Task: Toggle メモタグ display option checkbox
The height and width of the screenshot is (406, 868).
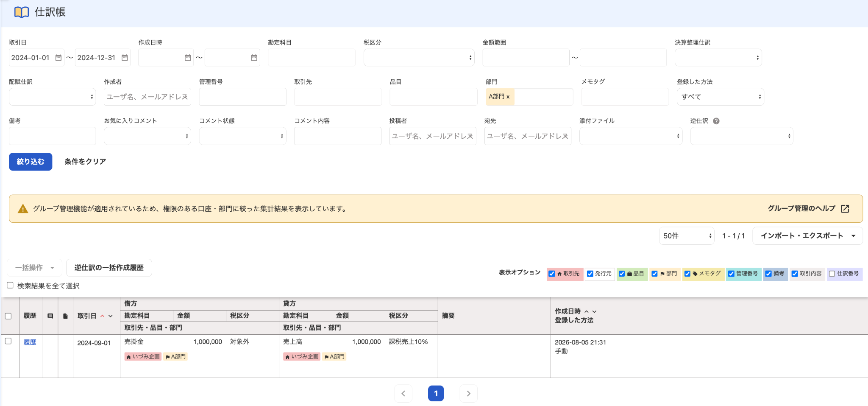Action: tap(687, 274)
